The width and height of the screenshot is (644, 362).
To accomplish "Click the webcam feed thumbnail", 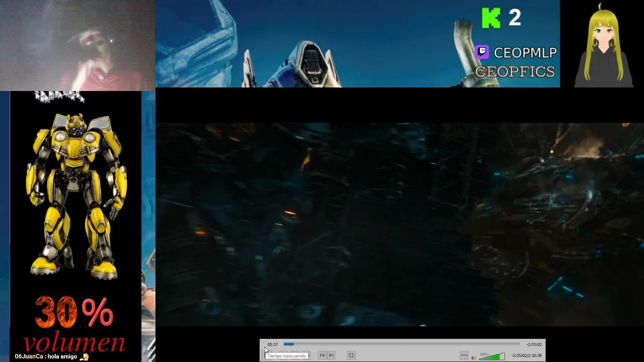I will tap(77, 45).
